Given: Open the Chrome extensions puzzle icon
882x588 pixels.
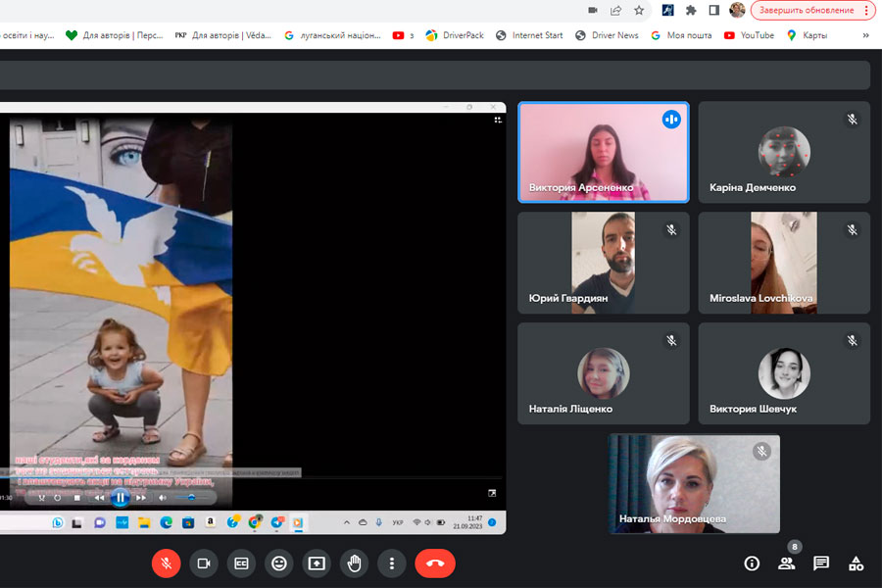Looking at the screenshot, I should [691, 10].
